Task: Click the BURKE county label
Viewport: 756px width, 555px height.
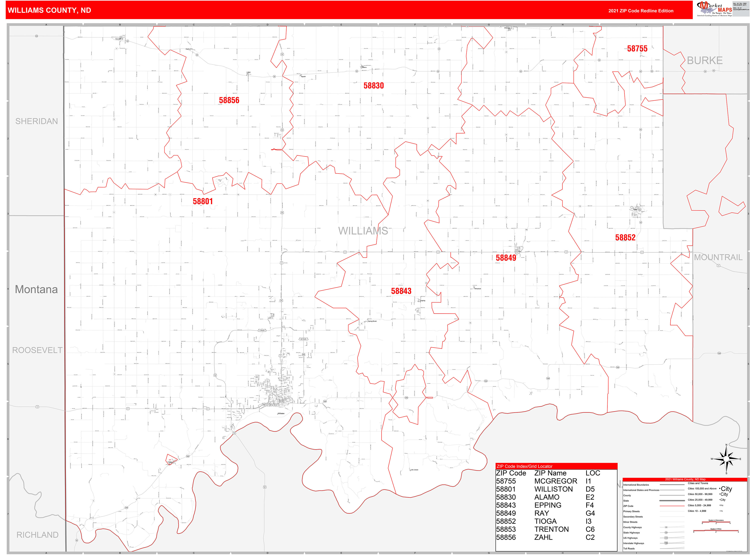Action: click(705, 60)
